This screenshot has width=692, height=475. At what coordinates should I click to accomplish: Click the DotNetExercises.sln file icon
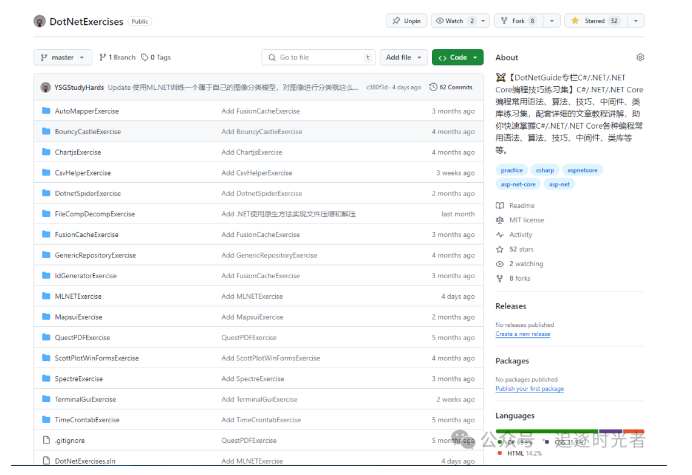[x=46, y=460]
